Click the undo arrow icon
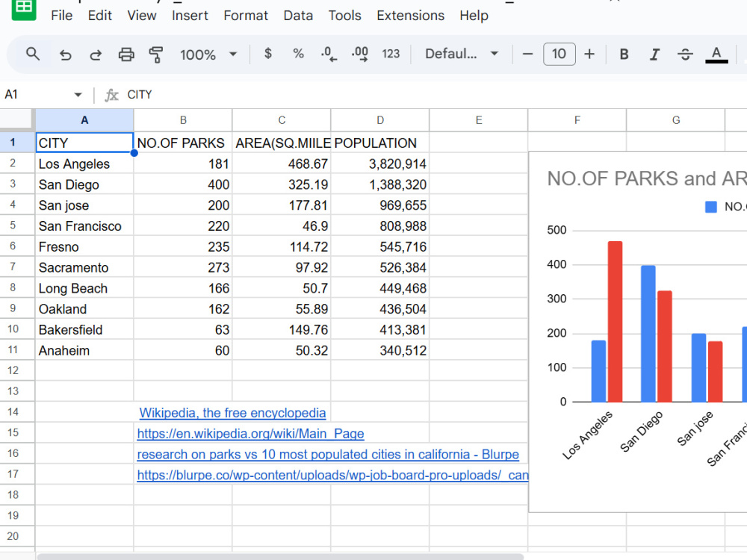 click(x=65, y=55)
